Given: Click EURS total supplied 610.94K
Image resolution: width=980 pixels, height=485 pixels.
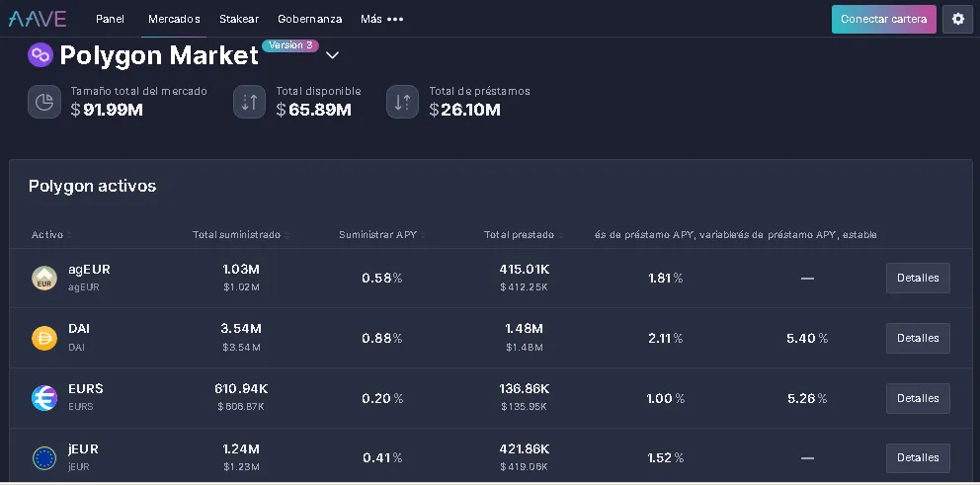Looking at the screenshot, I should [241, 389].
